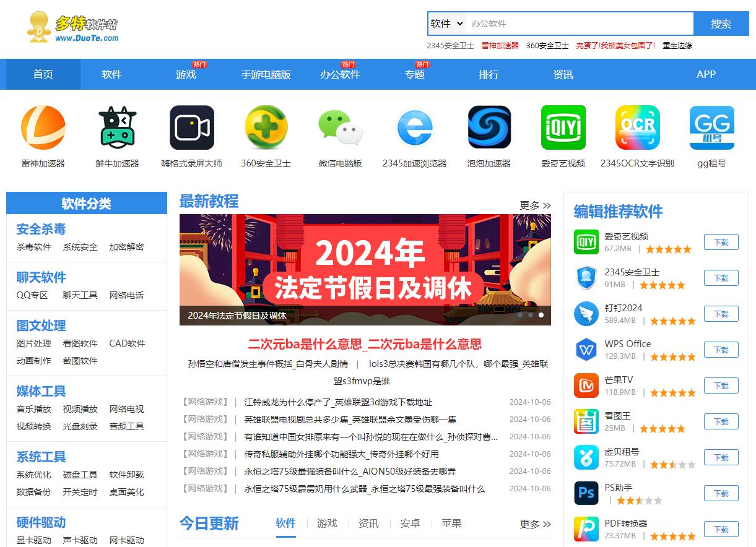Open the 雷神加速器 app icon
The width and height of the screenshot is (756, 547).
pyautogui.click(x=43, y=127)
